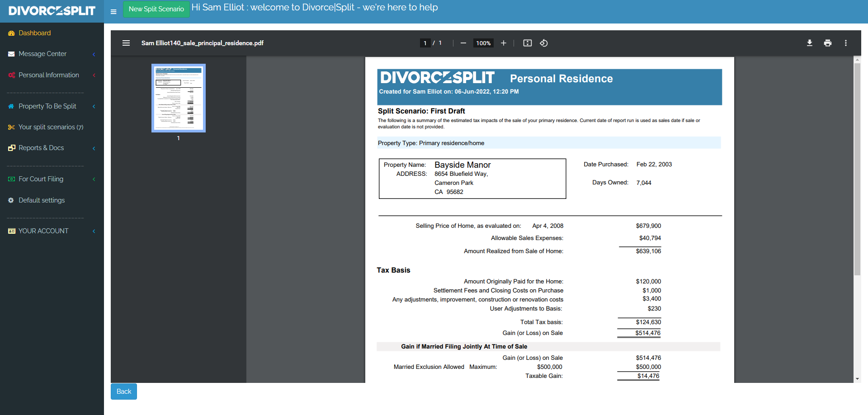Click the New Split Scenario button
Screen dimensions: 868x415
click(156, 9)
